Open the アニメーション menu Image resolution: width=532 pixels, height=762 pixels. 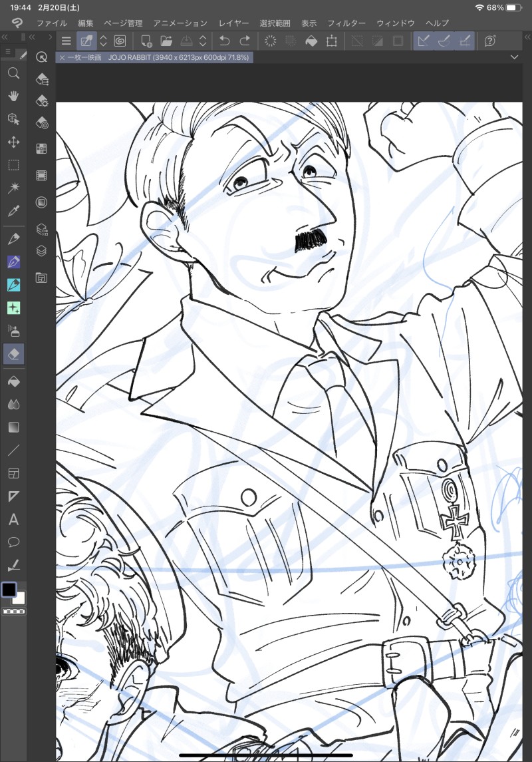pos(180,23)
